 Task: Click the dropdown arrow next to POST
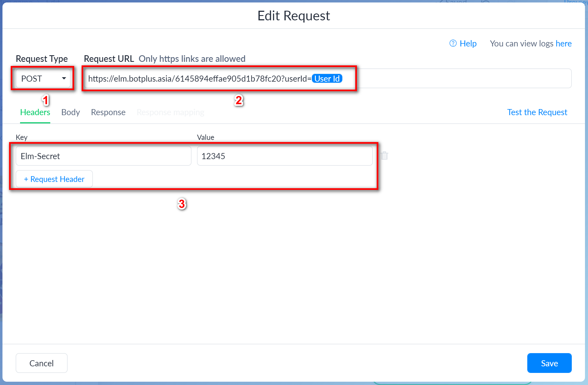point(64,79)
